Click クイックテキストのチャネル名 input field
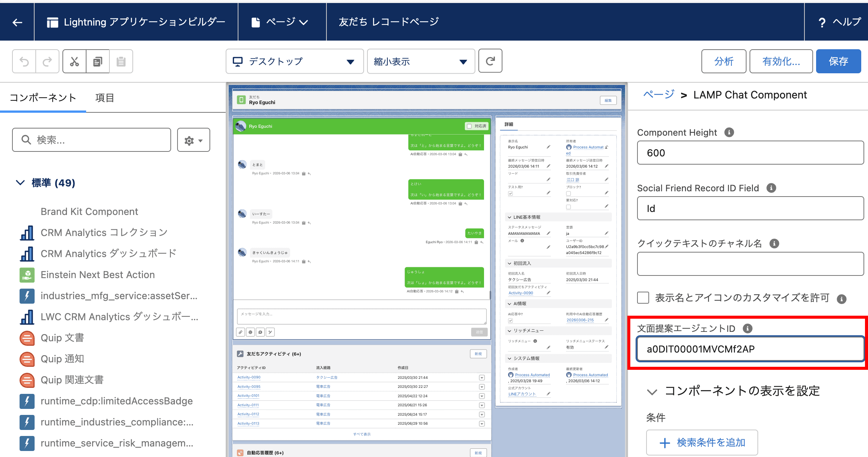 [750, 264]
